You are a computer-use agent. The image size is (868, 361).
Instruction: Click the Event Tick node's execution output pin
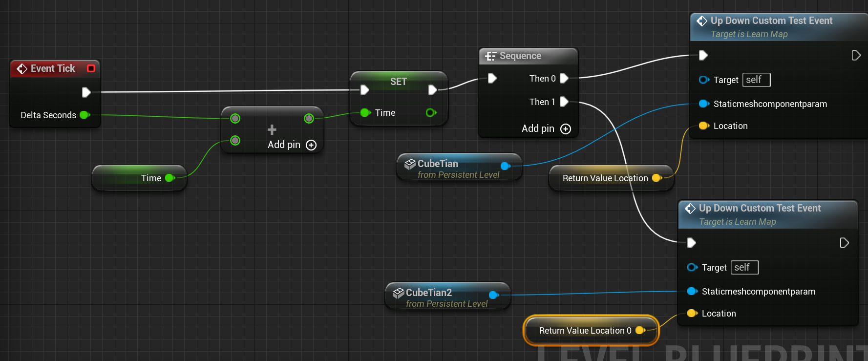[x=86, y=92]
